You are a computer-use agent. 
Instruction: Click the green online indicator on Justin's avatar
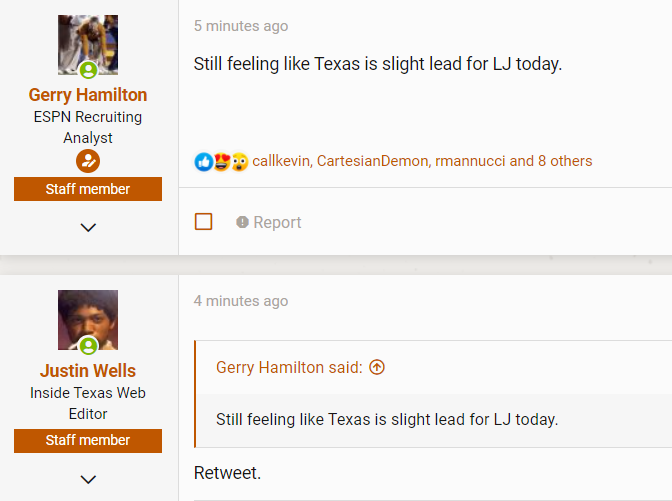pos(88,346)
